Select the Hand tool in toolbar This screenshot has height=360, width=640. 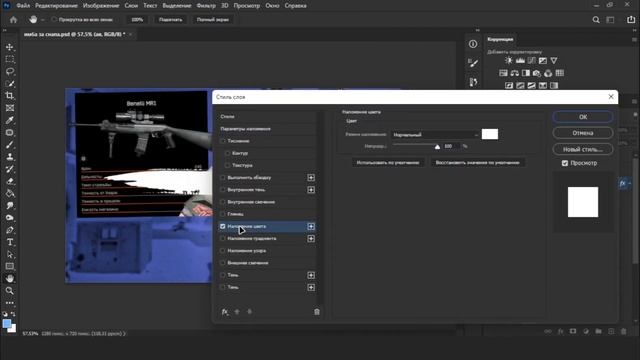tap(10, 279)
